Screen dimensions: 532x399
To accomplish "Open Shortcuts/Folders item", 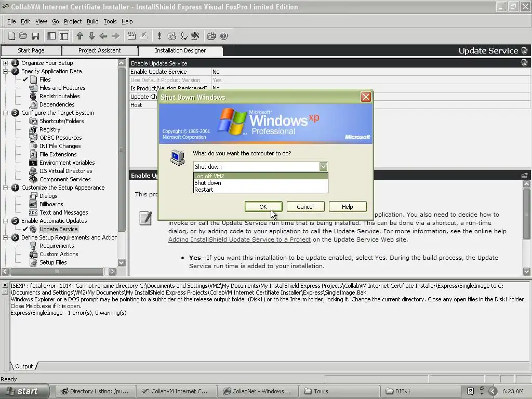I will [61, 121].
